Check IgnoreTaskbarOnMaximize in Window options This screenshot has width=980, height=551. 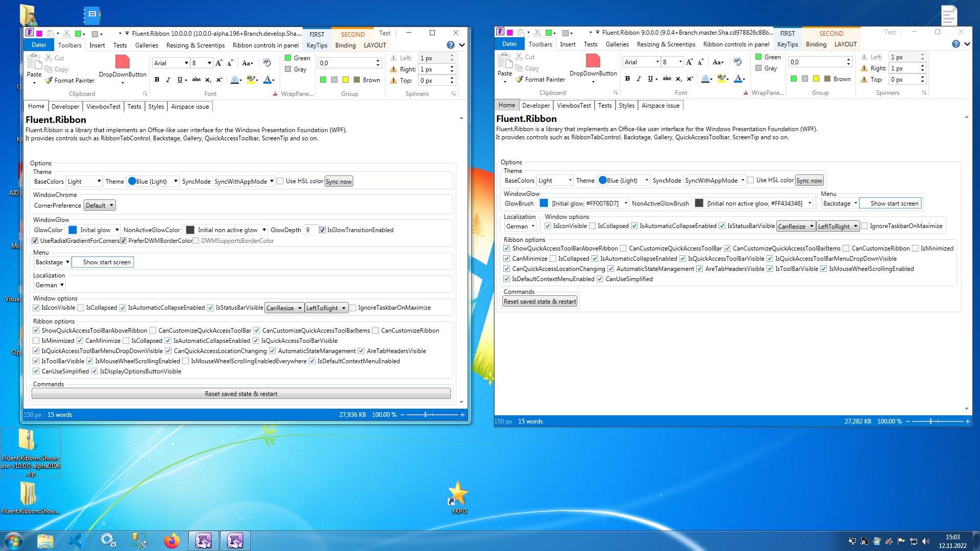pyautogui.click(x=353, y=307)
